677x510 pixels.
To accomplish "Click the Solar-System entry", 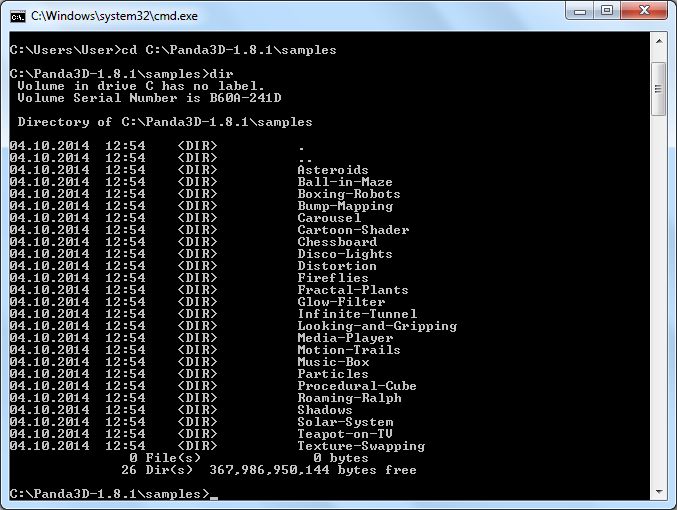I will coord(345,422).
